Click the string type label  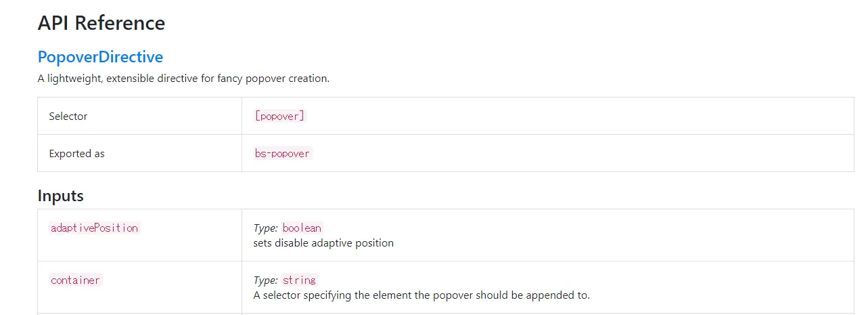coord(299,280)
